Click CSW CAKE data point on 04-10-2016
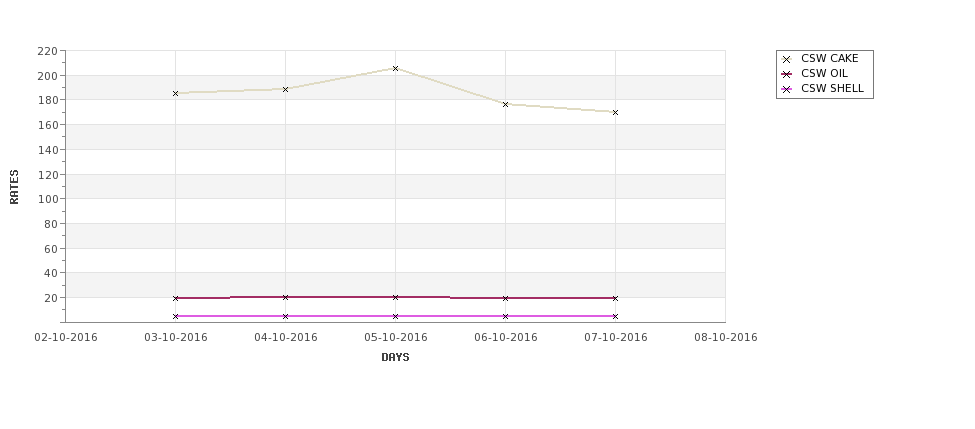Screen dimensions: 975x429 (x=285, y=89)
